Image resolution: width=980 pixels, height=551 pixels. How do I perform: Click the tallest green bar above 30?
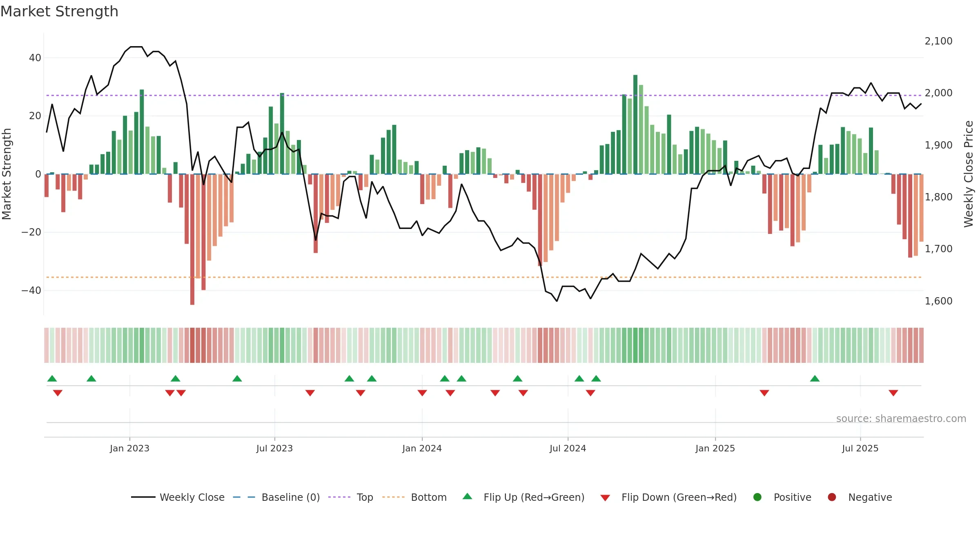click(x=635, y=124)
